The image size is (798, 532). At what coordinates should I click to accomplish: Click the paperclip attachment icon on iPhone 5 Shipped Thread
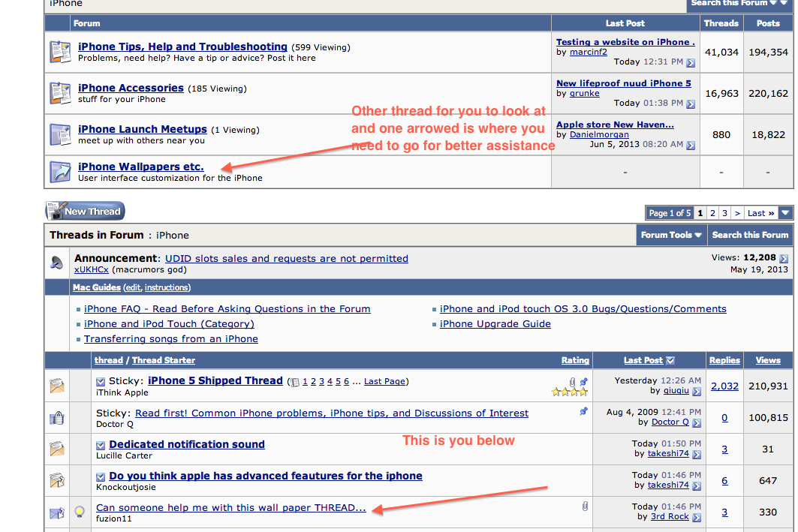pos(573,381)
